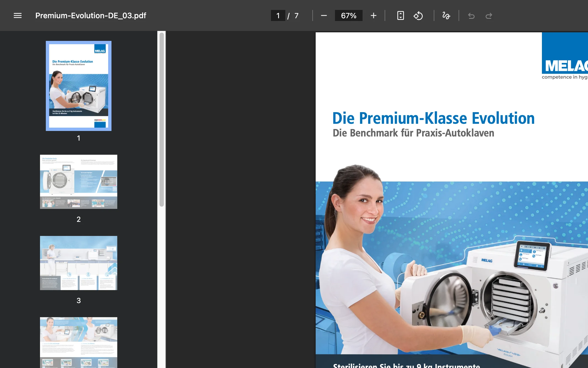Toggle fit to page icon
Image resolution: width=588 pixels, height=368 pixels.
point(401,16)
